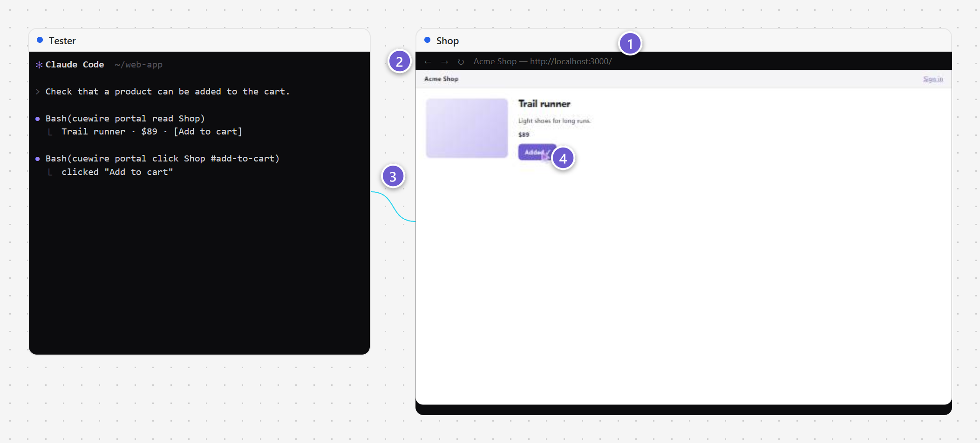Click the localhost:3000 address bar URL
The image size is (980, 443).
tap(571, 61)
